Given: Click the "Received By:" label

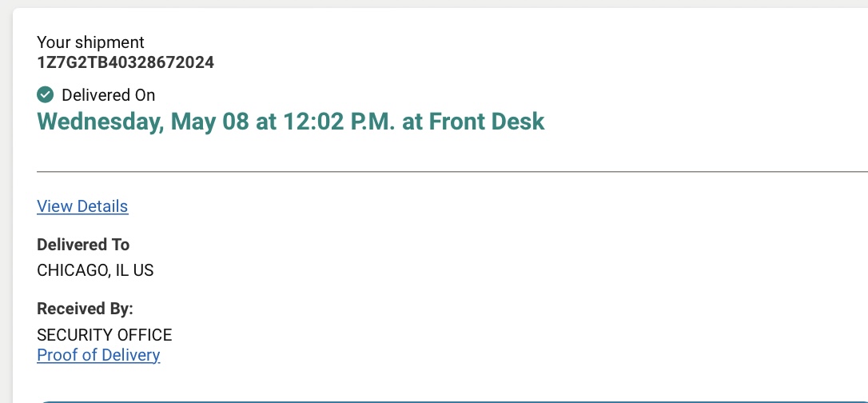Looking at the screenshot, I should pyautogui.click(x=86, y=309).
